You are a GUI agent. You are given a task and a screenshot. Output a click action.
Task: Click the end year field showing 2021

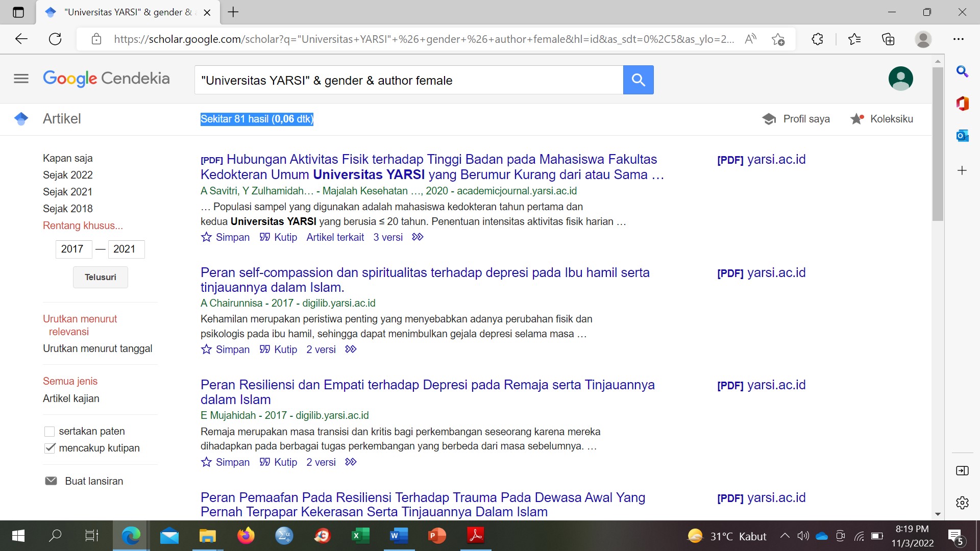126,249
